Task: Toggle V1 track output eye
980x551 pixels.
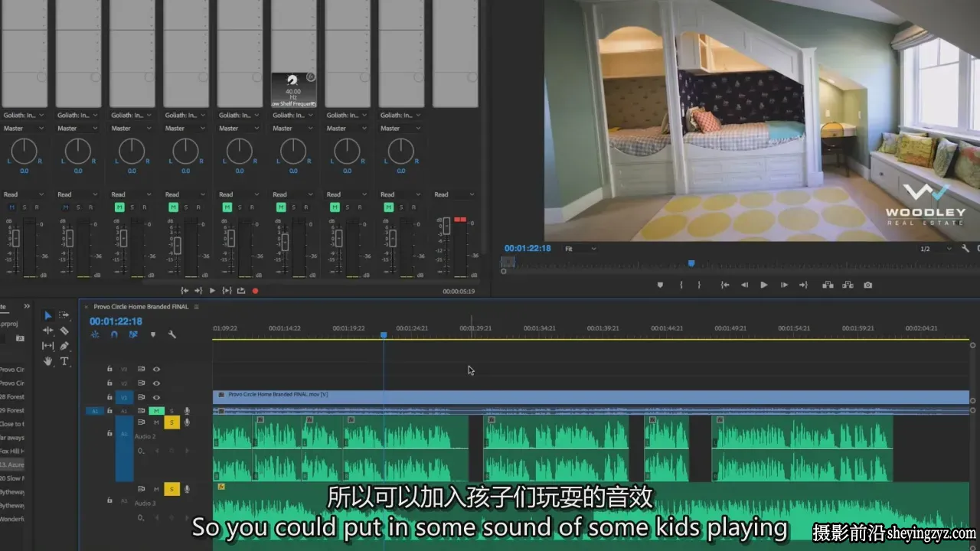Action: pyautogui.click(x=156, y=397)
